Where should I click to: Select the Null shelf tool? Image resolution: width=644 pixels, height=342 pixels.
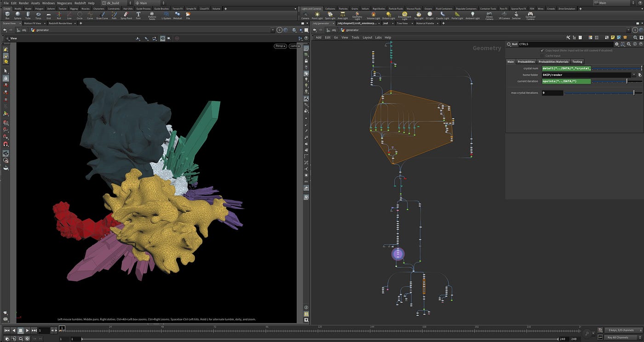click(x=59, y=16)
